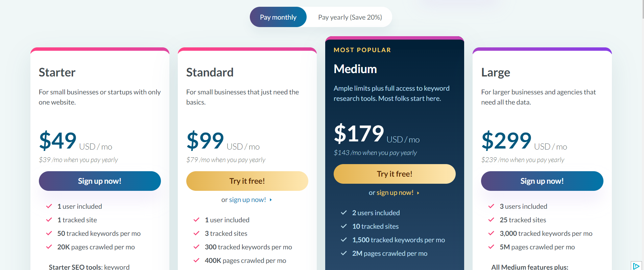Click the checkmark beside "2M pages crawled per mo"
The height and width of the screenshot is (270, 644).
(x=343, y=253)
